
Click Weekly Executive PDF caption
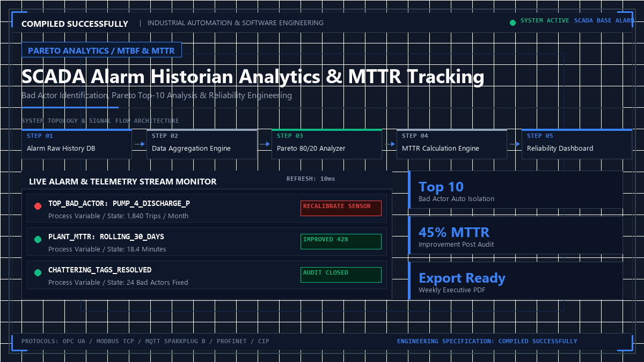[452, 290]
